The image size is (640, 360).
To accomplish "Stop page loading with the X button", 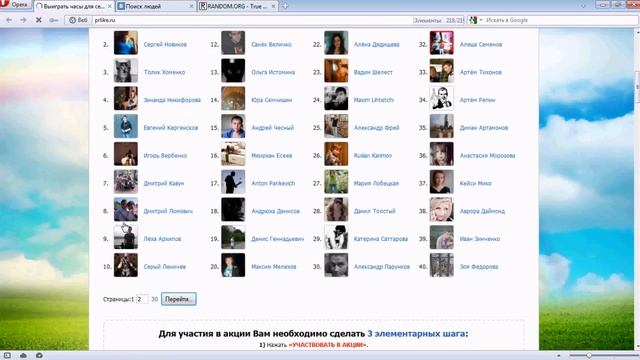I will pos(38,20).
